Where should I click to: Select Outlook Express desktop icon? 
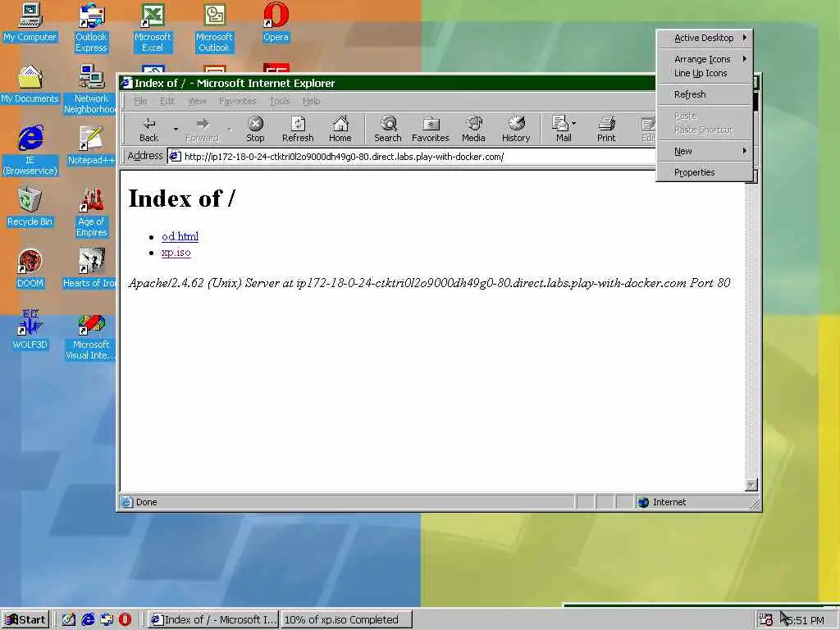pyautogui.click(x=92, y=28)
